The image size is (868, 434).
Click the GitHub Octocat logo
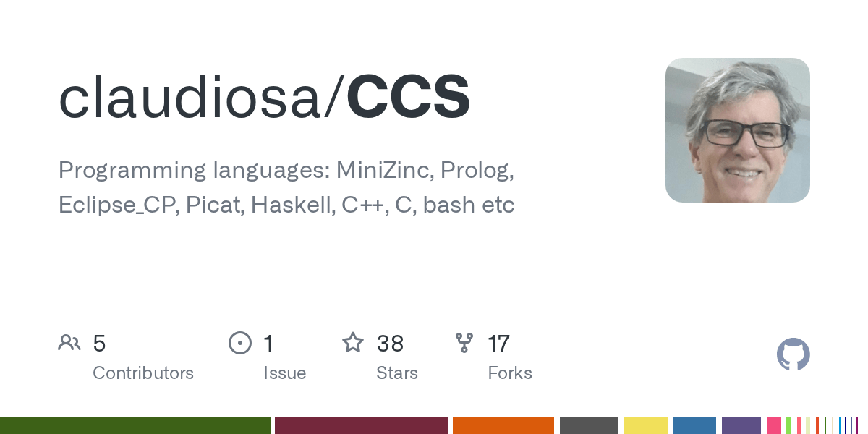pyautogui.click(x=793, y=354)
